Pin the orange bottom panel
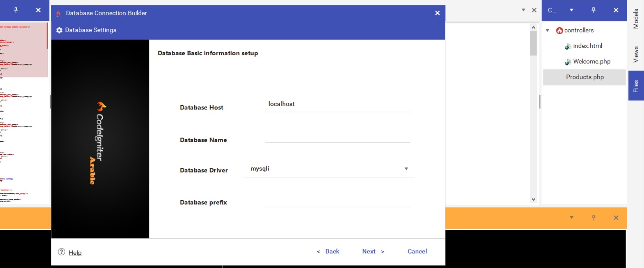Viewport: 644px width, 268px height. [593, 217]
